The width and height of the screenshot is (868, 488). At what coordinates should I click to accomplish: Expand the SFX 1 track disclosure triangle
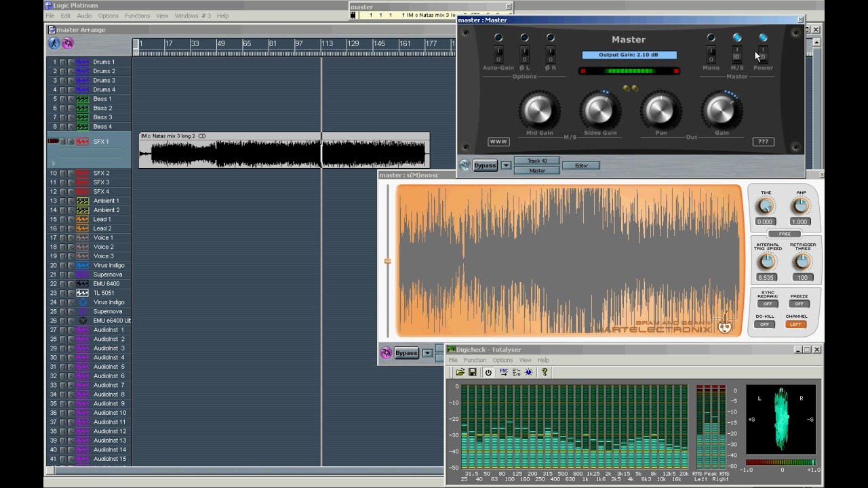[54, 163]
